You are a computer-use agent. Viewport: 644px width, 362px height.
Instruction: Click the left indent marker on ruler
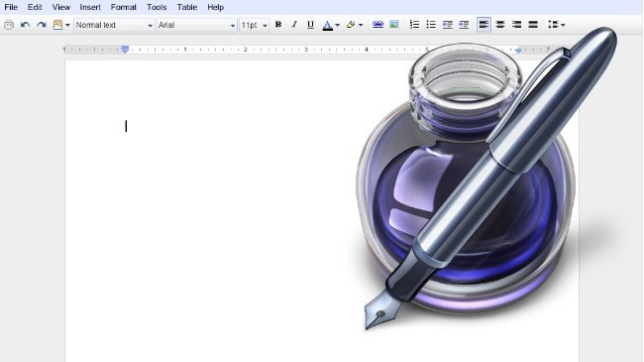(125, 50)
